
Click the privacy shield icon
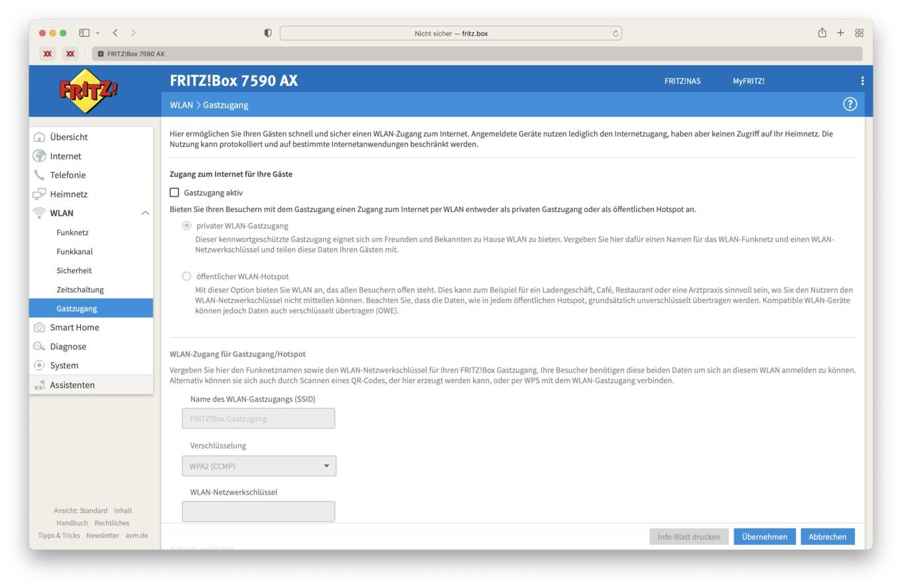pos(268,33)
